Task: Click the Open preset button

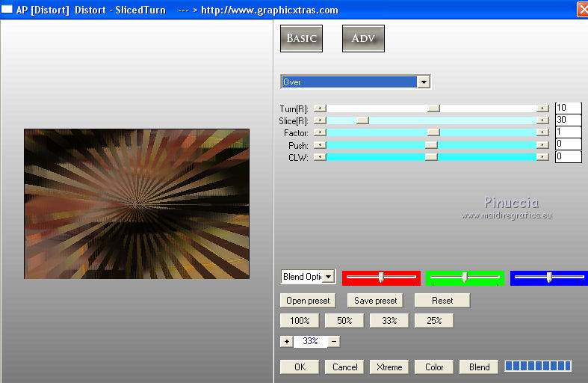Action: [308, 301]
